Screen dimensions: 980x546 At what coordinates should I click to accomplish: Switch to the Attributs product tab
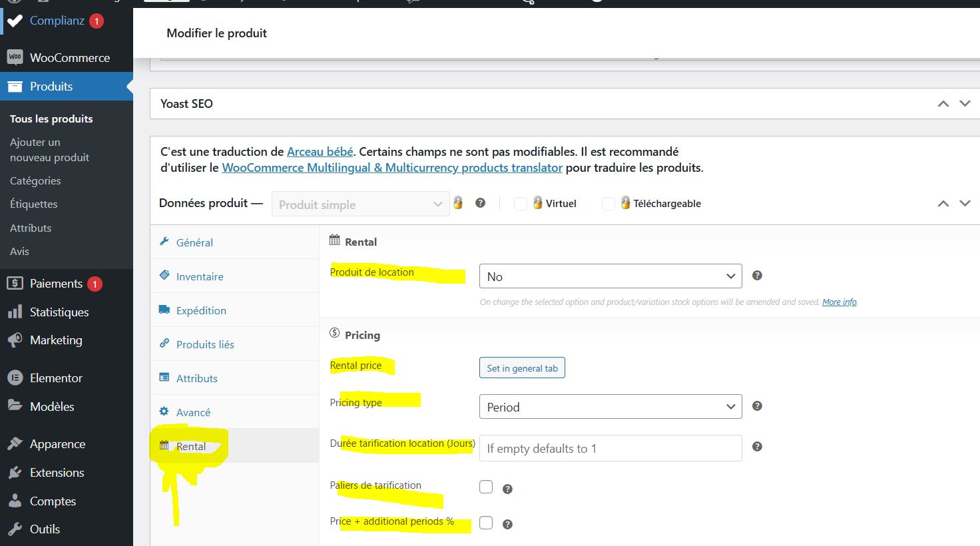pos(235,378)
